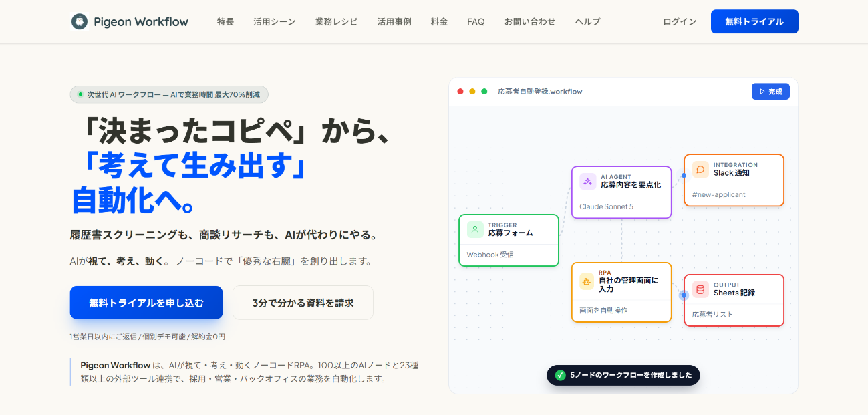Click the blue connector dot on Slack通知
868x415 pixels.
pyautogui.click(x=684, y=176)
